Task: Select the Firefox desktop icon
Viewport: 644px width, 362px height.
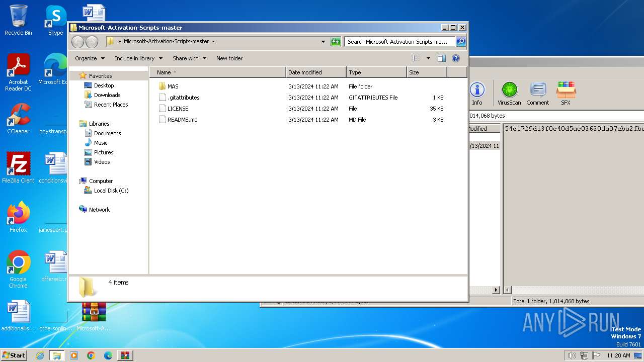Action: coord(18,217)
